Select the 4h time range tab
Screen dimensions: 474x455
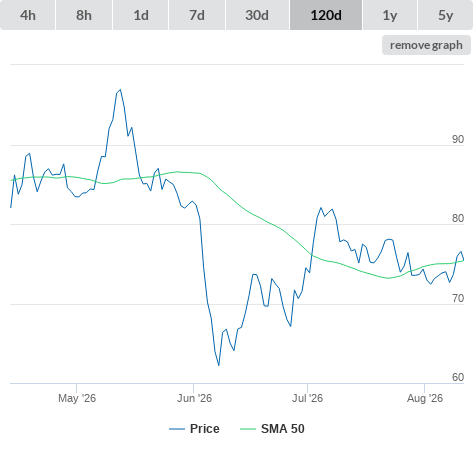28,15
